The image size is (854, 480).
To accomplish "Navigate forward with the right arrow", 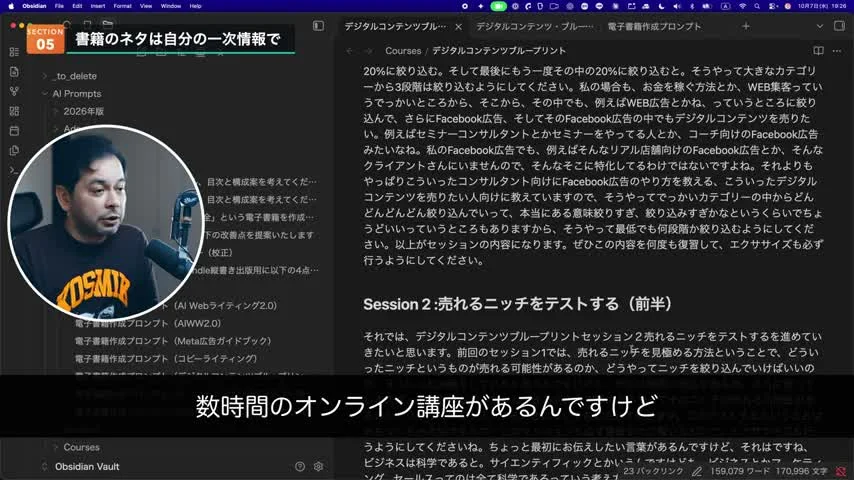I will (x=369, y=51).
